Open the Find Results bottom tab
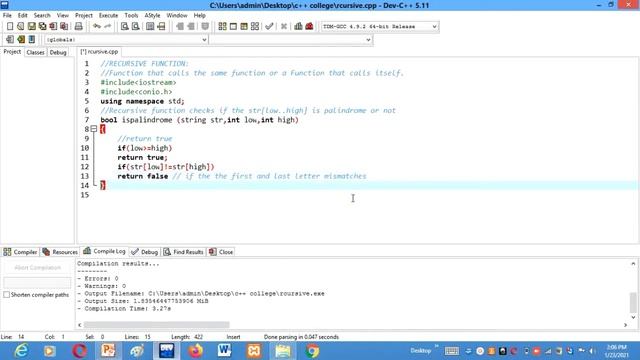 tap(183, 252)
